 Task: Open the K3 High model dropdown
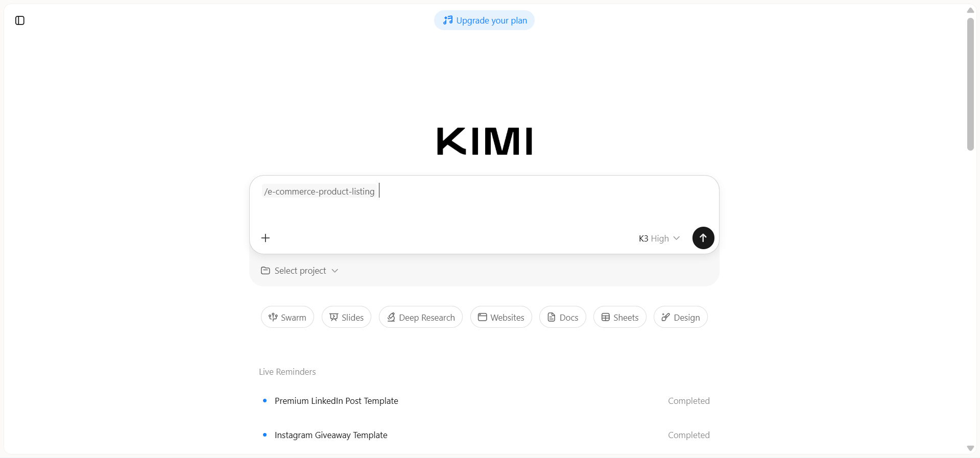[659, 238]
